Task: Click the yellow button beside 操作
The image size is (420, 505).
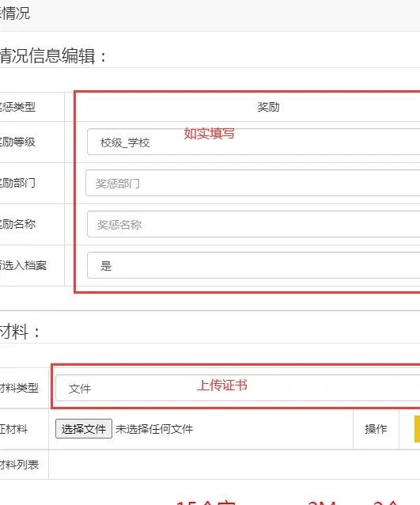Action: coord(417,429)
